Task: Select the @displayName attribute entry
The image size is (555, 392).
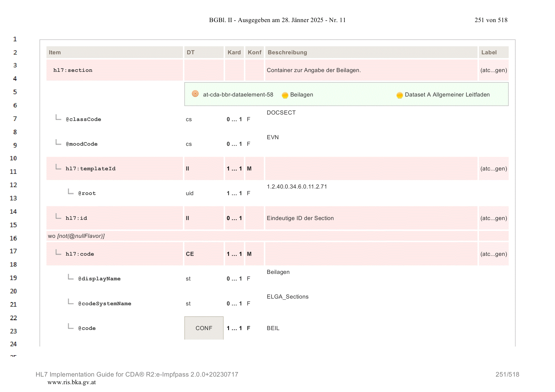Action: coord(99,279)
